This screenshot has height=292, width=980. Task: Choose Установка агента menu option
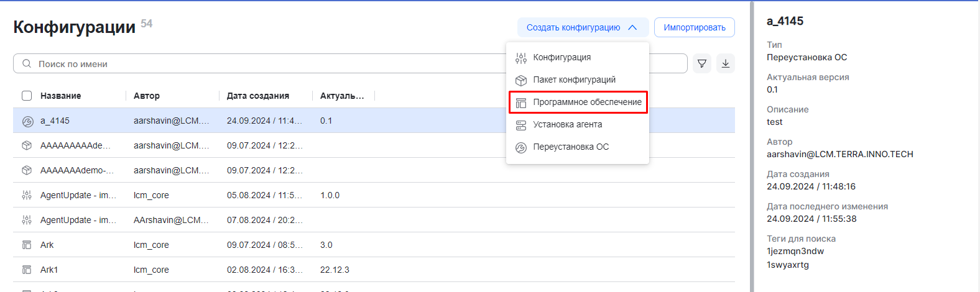[567, 124]
